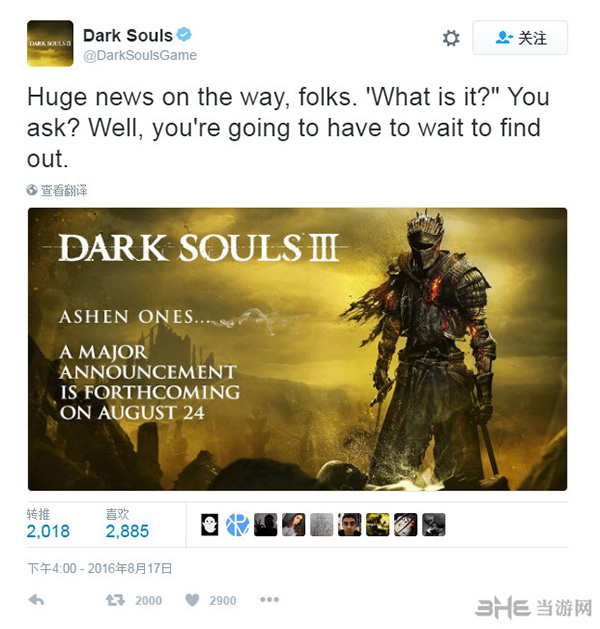Click the globe icon beside 查看翻译
This screenshot has height=629, width=600.
(32, 190)
